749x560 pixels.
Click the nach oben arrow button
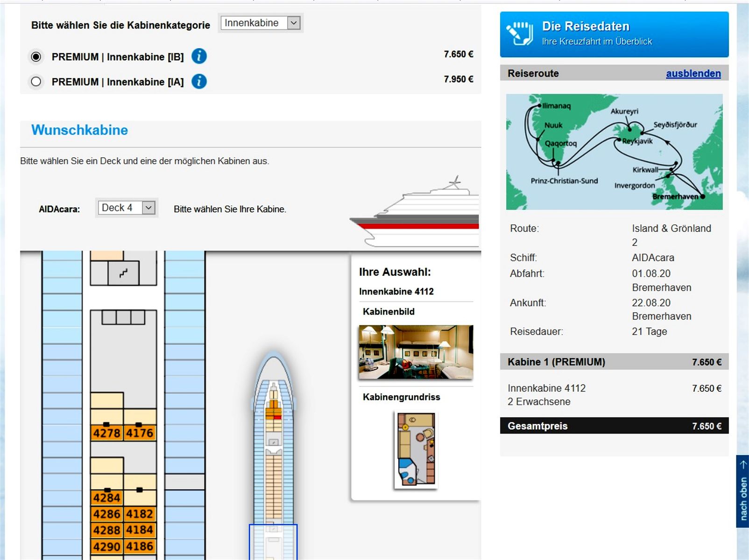point(742,491)
